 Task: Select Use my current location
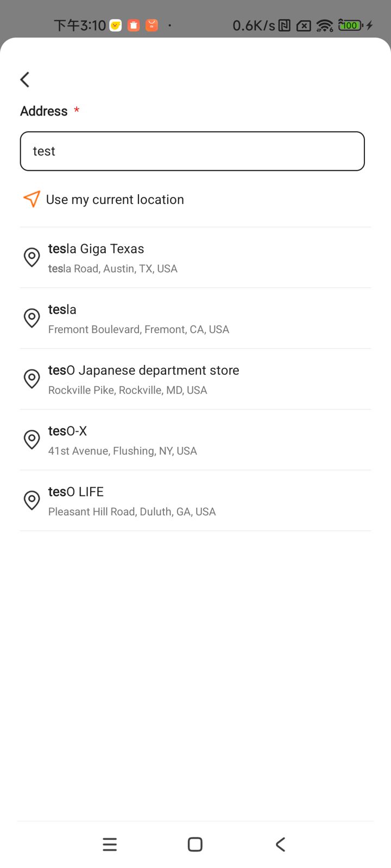[115, 200]
